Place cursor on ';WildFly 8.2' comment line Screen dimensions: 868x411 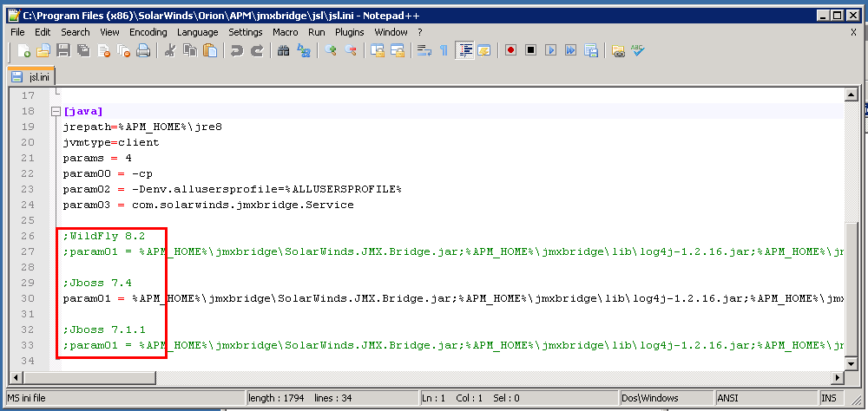point(104,236)
